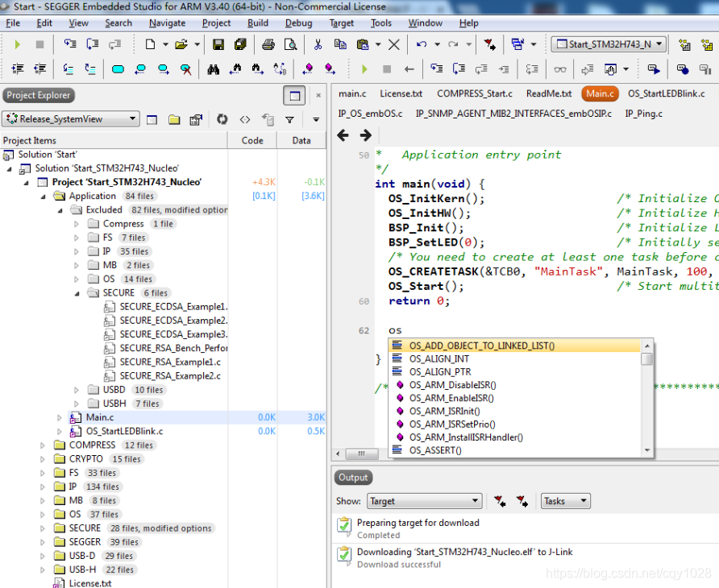Click the Save All icon
The image size is (719, 588).
[240, 44]
